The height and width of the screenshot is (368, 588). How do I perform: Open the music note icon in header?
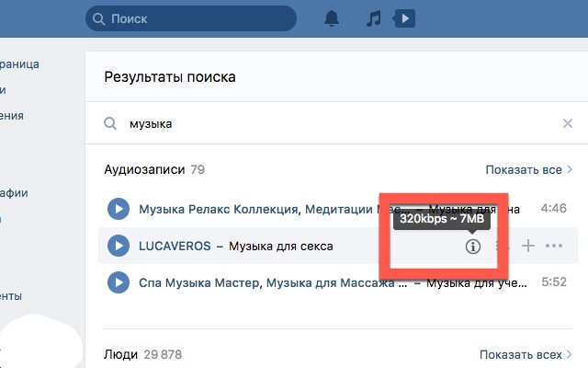374,18
